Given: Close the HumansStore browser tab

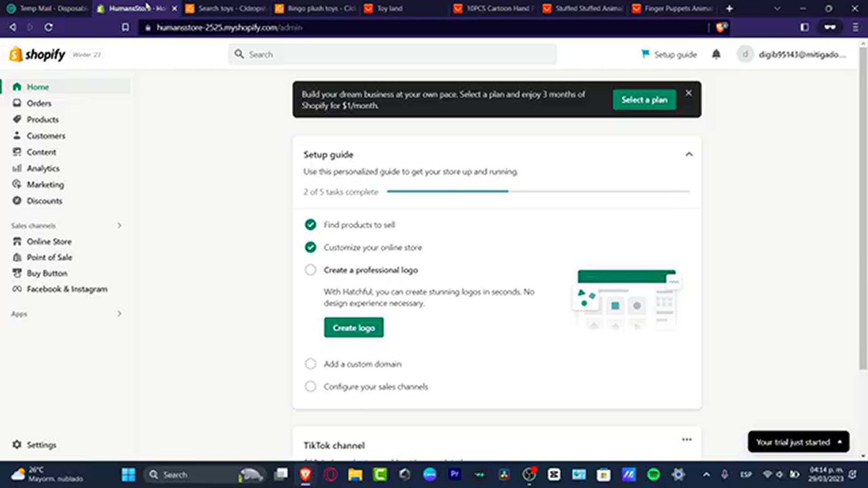Looking at the screenshot, I should [175, 8].
